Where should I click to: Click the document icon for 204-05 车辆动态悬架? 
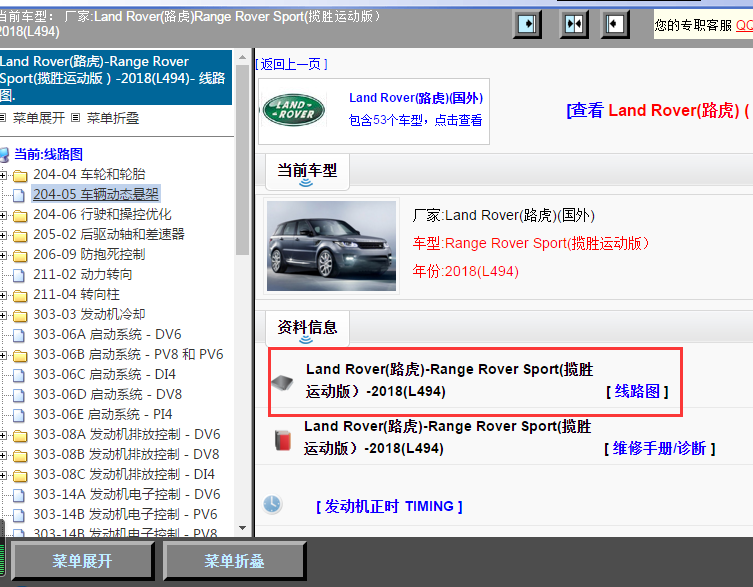[x=19, y=195]
